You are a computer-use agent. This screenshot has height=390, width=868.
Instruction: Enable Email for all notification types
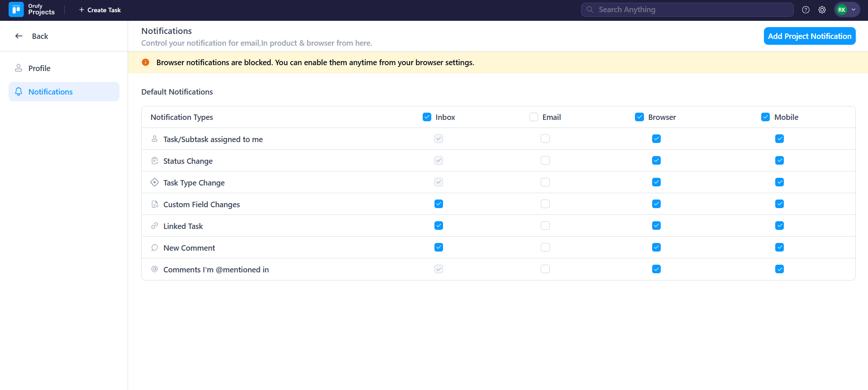pyautogui.click(x=534, y=117)
